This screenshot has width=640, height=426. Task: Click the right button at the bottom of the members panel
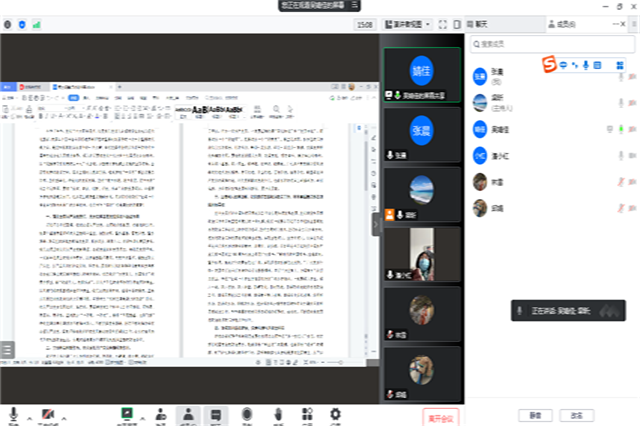point(575,415)
